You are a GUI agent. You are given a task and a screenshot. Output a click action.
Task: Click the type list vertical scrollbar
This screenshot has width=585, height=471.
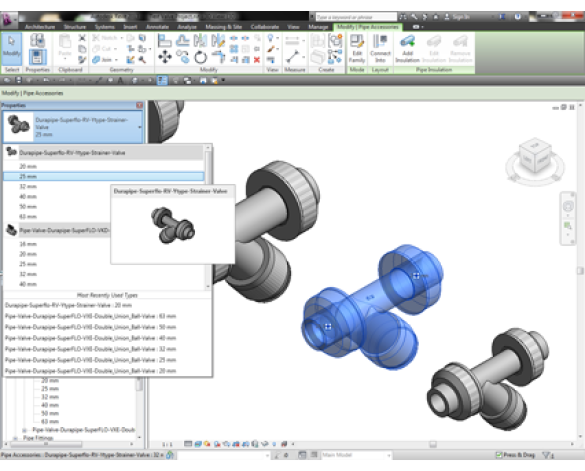click(208, 218)
